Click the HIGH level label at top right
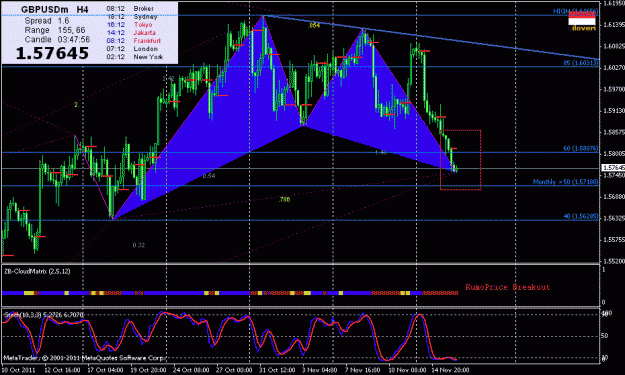Screen dimensions: 625x375 pos(576,12)
